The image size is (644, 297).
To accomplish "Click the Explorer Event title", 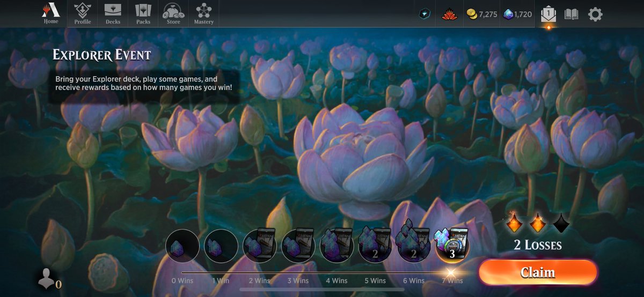I will tap(102, 54).
